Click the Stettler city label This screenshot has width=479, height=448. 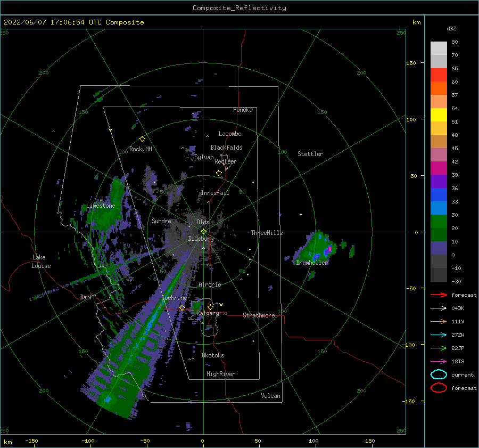(310, 154)
